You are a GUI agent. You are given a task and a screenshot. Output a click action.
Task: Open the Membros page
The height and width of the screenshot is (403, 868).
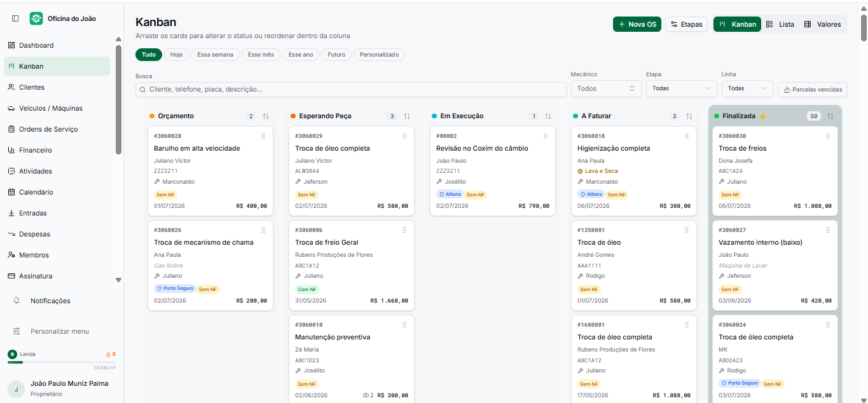57,255
